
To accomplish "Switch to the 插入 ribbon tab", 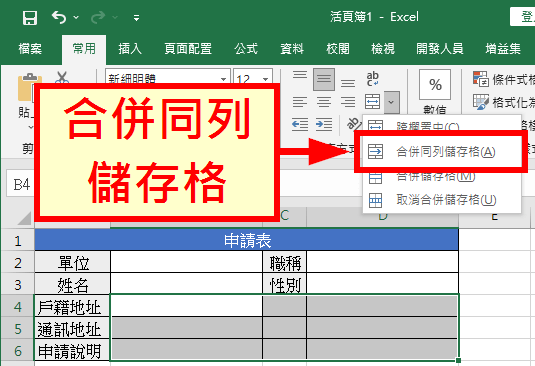I will 130,49.
